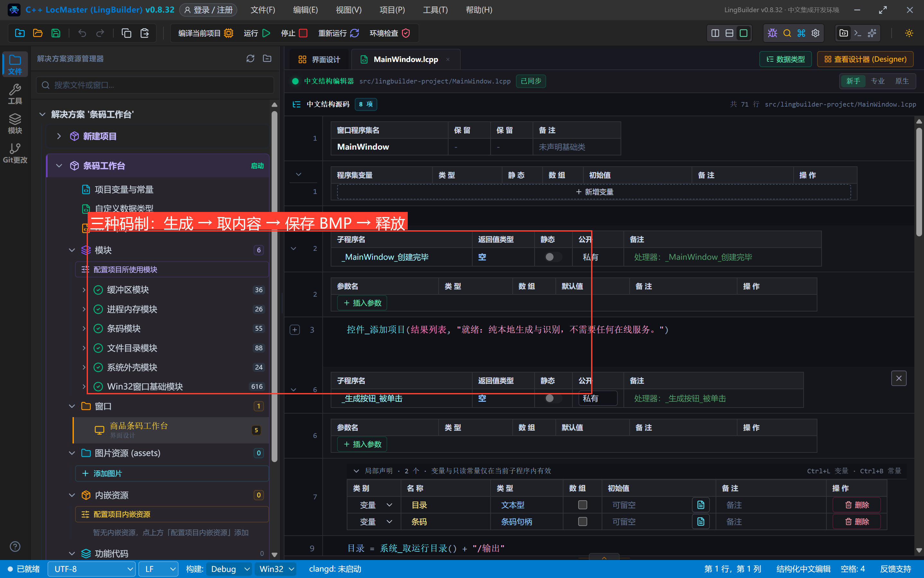Open the 工具 sidebar panel

[x=15, y=94]
